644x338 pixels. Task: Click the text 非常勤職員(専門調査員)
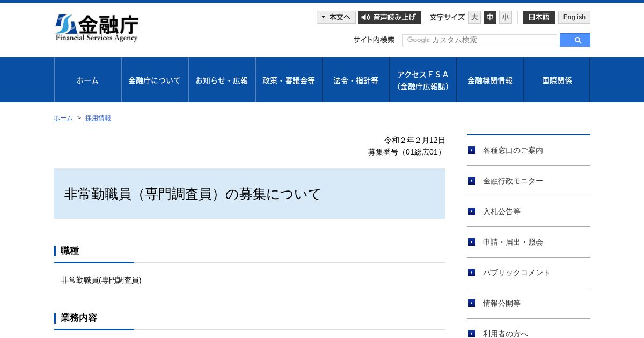[101, 280]
